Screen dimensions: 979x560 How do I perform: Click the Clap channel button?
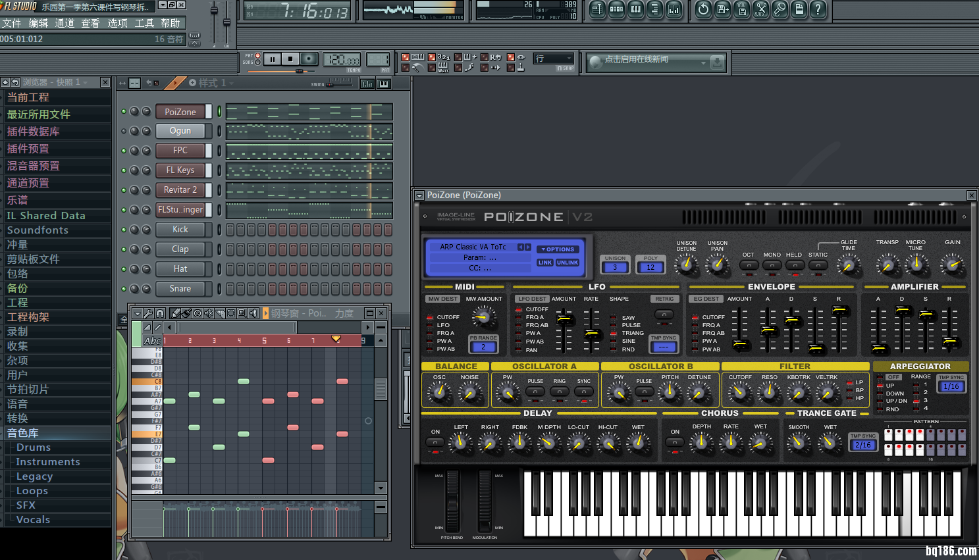coord(180,249)
